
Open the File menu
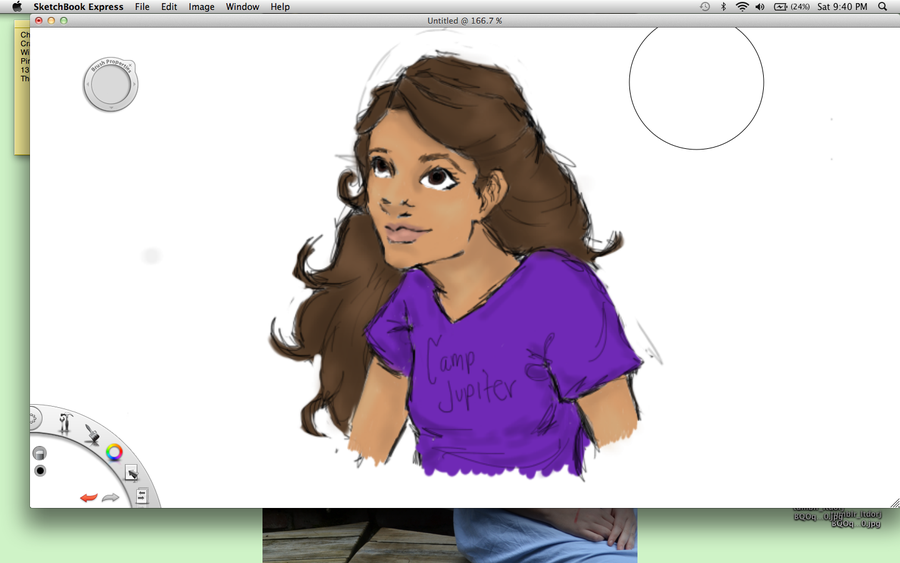(x=142, y=7)
